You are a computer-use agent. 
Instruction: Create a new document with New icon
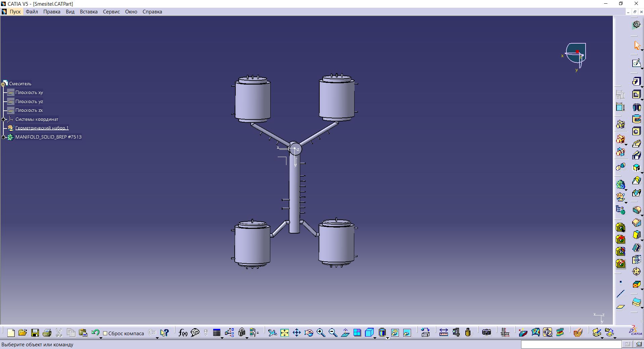tap(11, 333)
